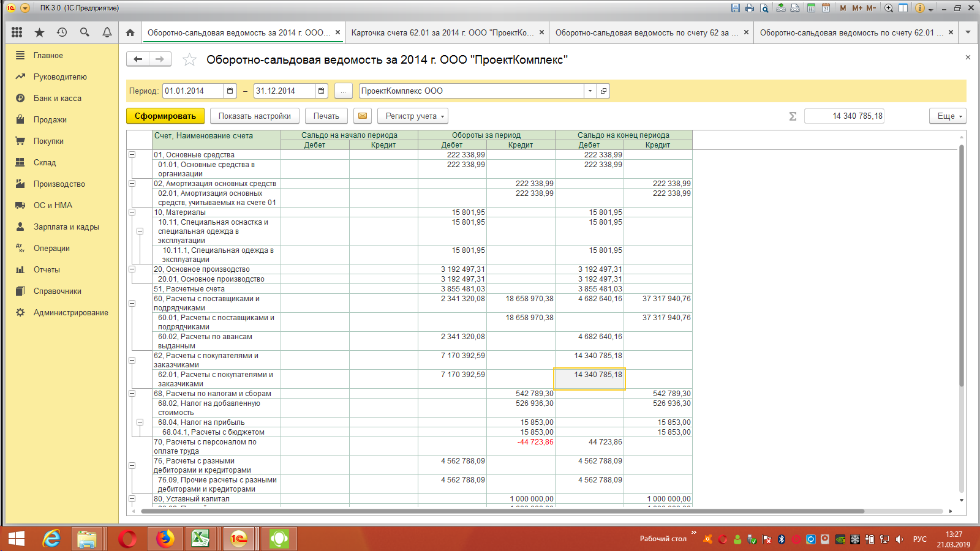Open the Calendar icon in title bar

tap(826, 8)
